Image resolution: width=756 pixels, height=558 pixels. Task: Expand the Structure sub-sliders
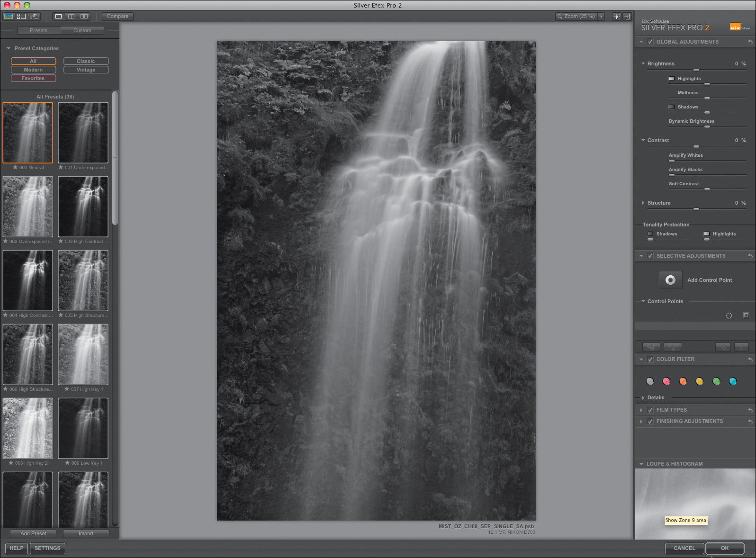click(x=643, y=203)
